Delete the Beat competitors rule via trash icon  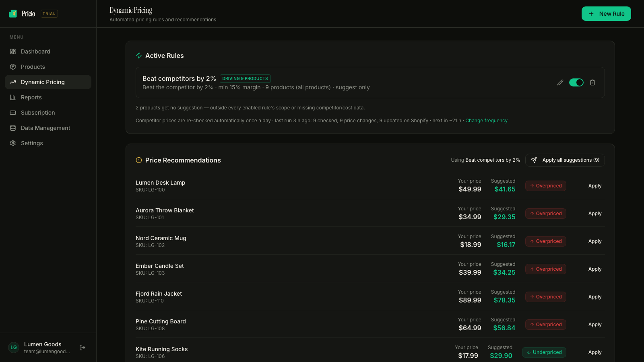tap(592, 82)
